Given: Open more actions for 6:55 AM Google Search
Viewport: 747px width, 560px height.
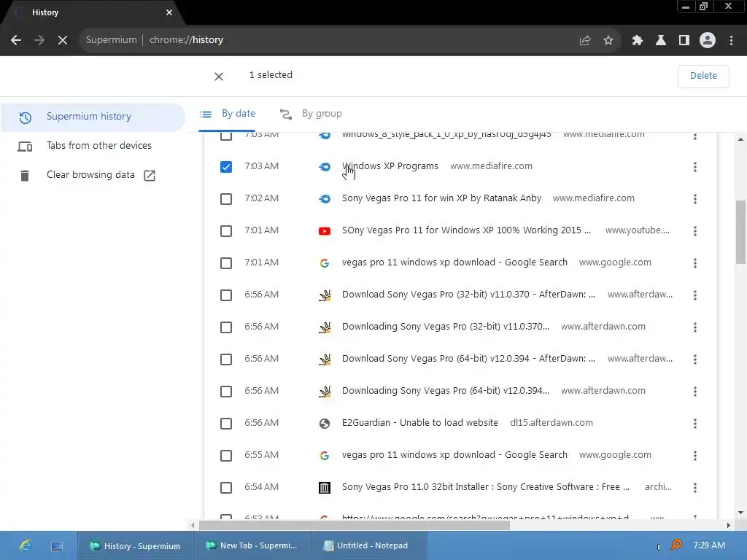Looking at the screenshot, I should tap(695, 456).
